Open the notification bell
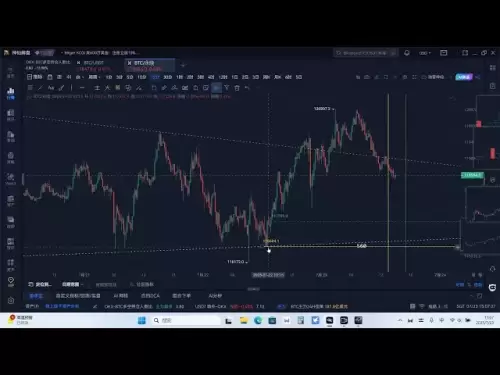Viewport: 500px width, 375px height. click(x=407, y=53)
